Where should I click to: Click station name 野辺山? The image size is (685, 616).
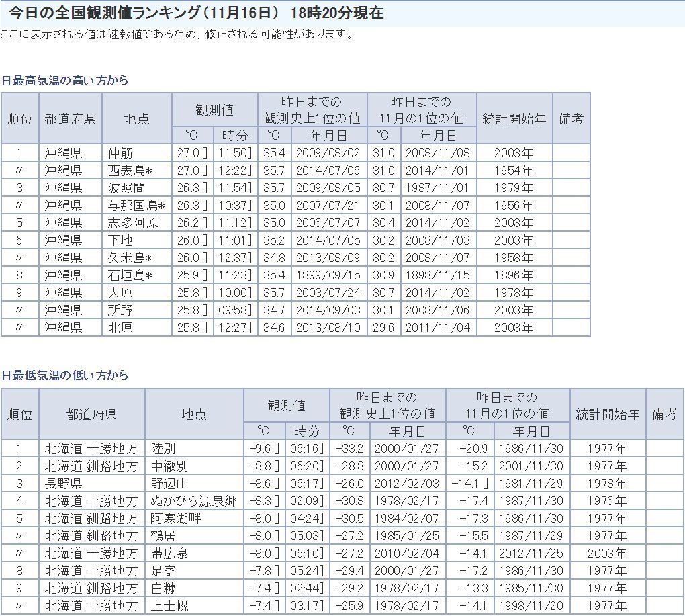(169, 484)
